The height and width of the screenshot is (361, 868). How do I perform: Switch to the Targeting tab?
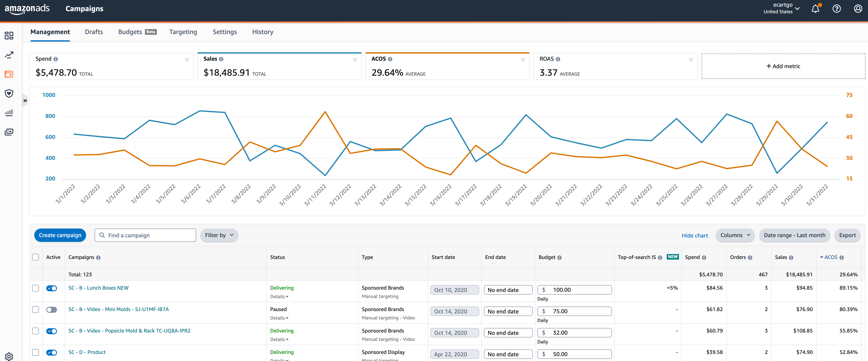click(x=183, y=32)
